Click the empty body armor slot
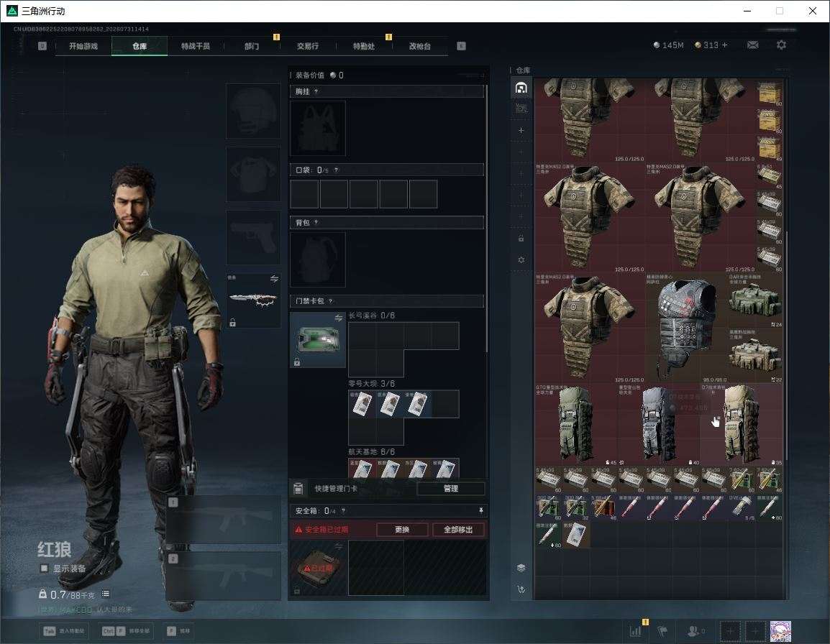Image resolution: width=830 pixels, height=644 pixels. tap(253, 175)
